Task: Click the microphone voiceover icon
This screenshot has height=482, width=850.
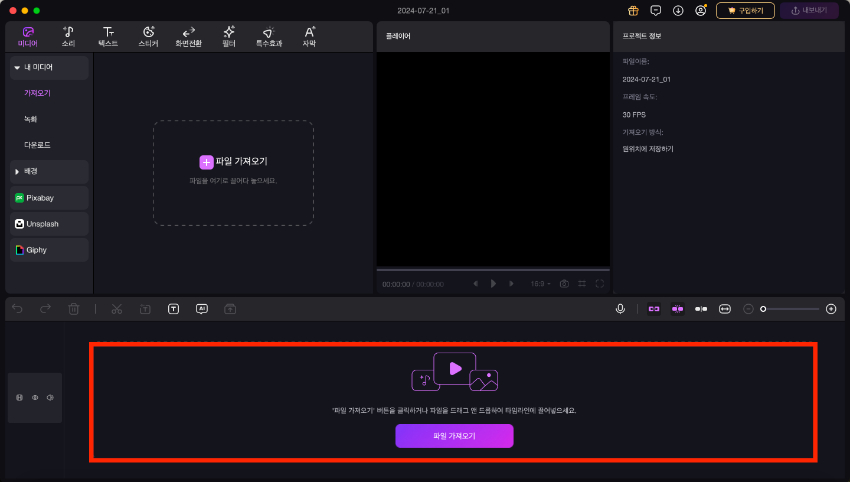Action: (x=621, y=309)
